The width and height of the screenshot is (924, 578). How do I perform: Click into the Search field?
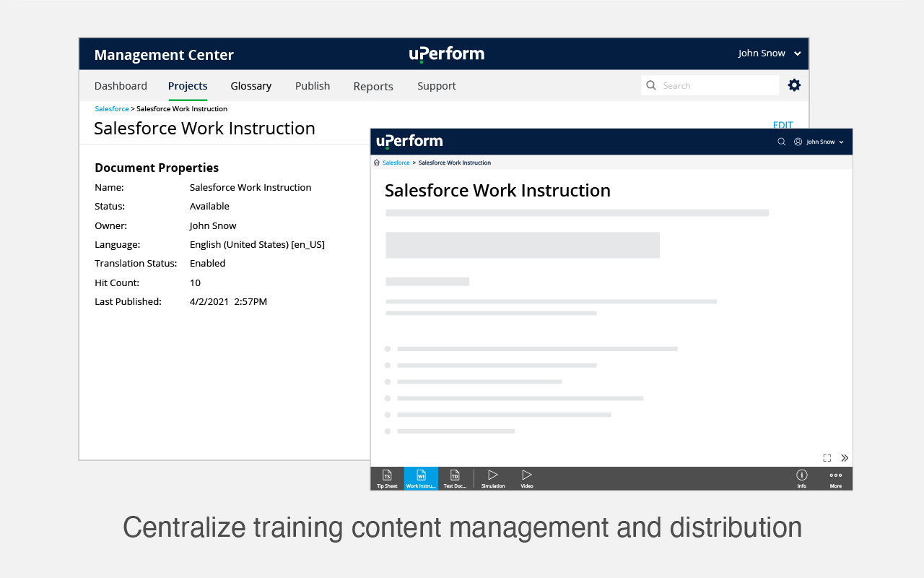710,85
